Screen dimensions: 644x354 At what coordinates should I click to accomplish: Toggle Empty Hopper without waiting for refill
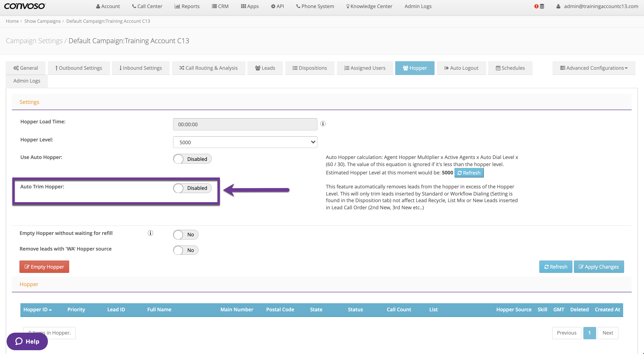pos(186,235)
